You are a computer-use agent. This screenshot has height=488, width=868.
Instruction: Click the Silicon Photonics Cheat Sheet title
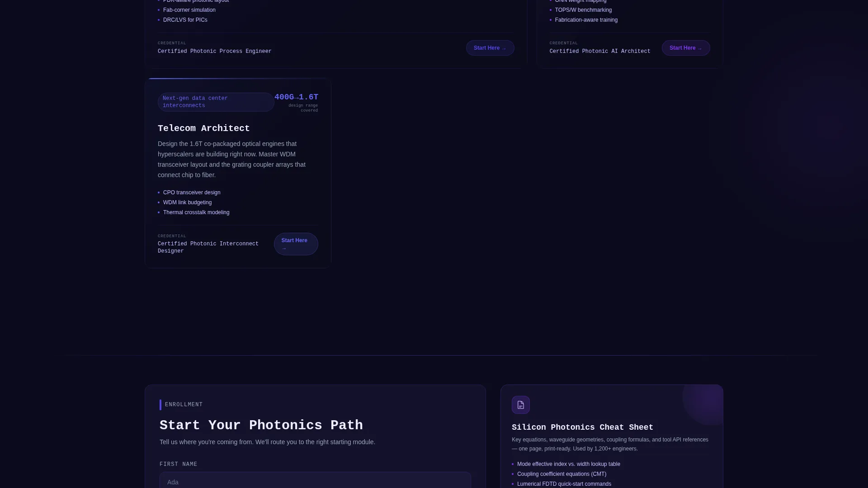582,427
